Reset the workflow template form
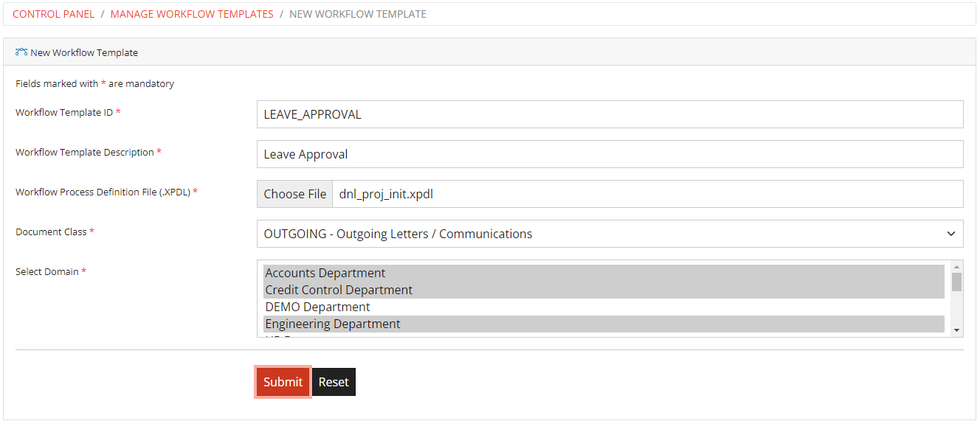Image resolution: width=980 pixels, height=435 pixels. tap(334, 381)
